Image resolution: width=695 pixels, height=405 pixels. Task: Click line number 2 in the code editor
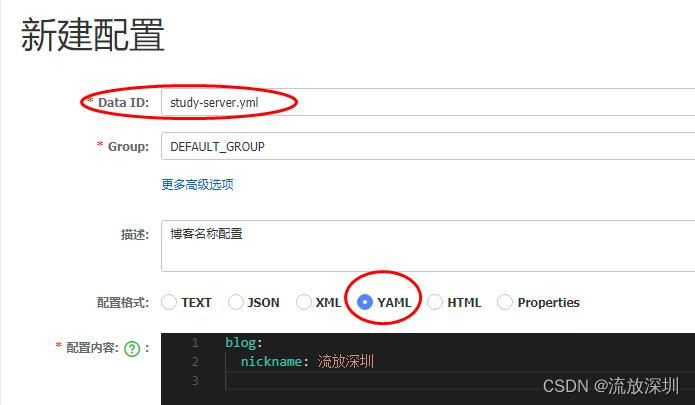[195, 362]
